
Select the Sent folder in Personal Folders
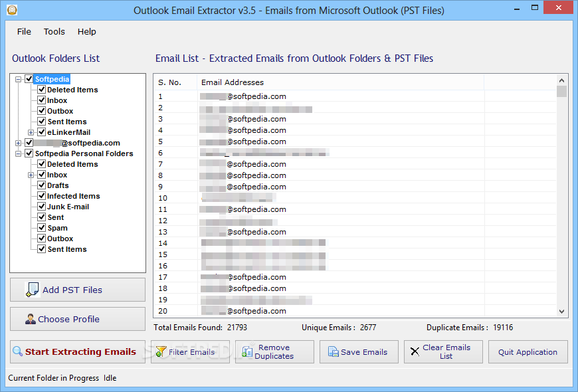click(56, 217)
